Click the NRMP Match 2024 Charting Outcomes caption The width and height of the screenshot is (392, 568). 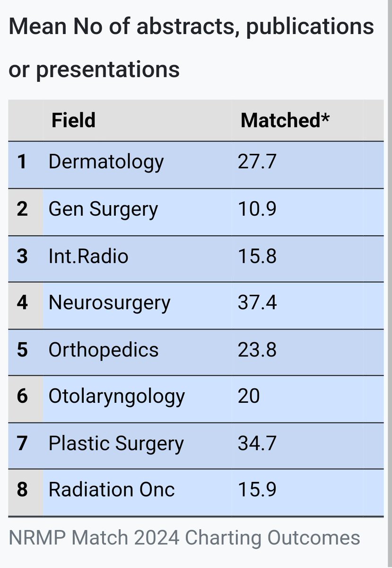[184, 539]
